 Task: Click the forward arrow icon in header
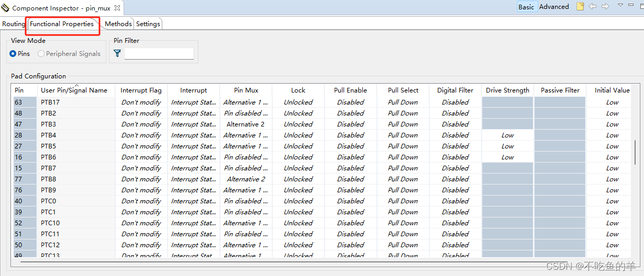[x=605, y=6]
